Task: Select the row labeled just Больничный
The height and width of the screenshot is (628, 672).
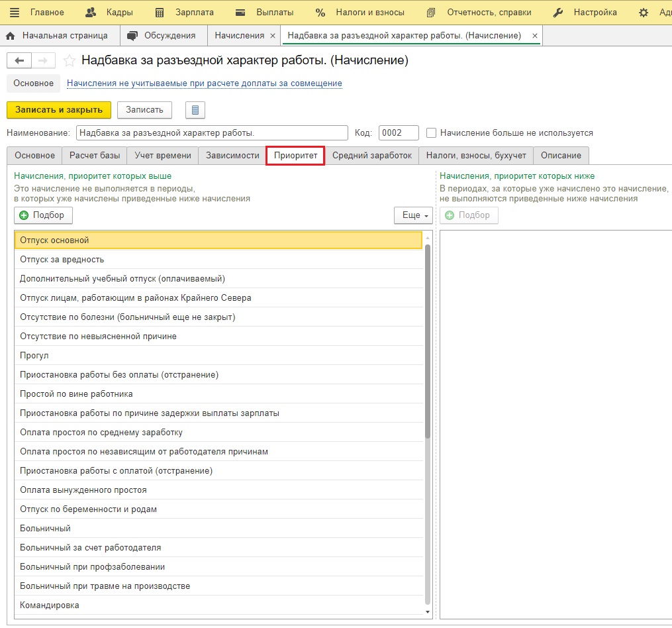Action: (218, 529)
